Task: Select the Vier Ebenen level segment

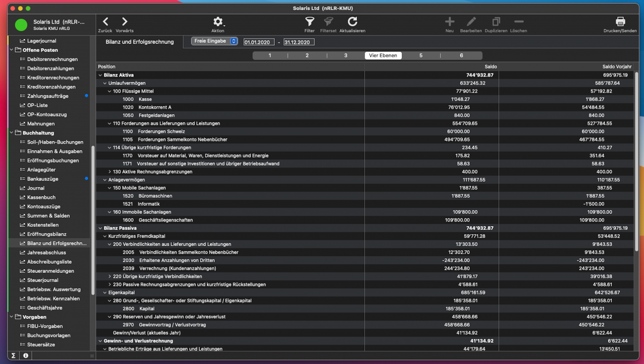Action: click(x=383, y=56)
